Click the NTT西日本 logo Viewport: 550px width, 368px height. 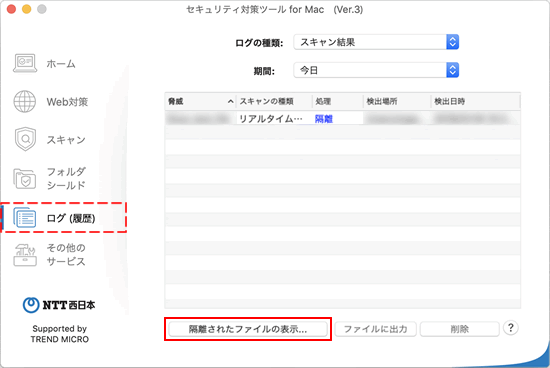[x=59, y=305]
